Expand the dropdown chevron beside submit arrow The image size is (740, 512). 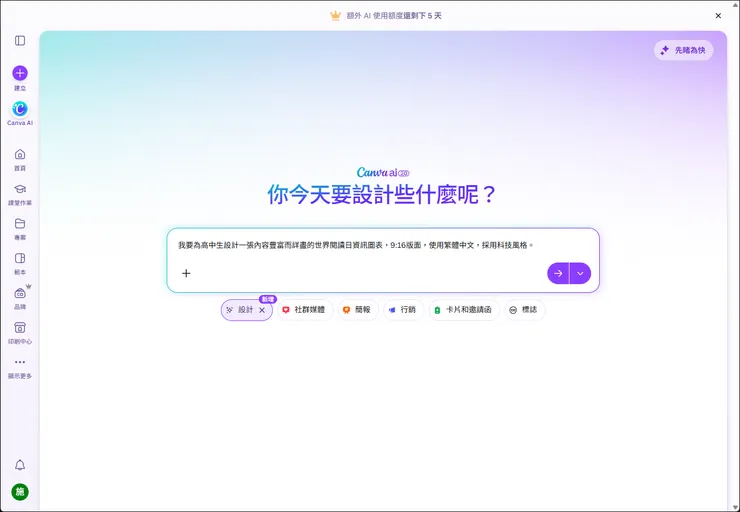pyautogui.click(x=580, y=273)
